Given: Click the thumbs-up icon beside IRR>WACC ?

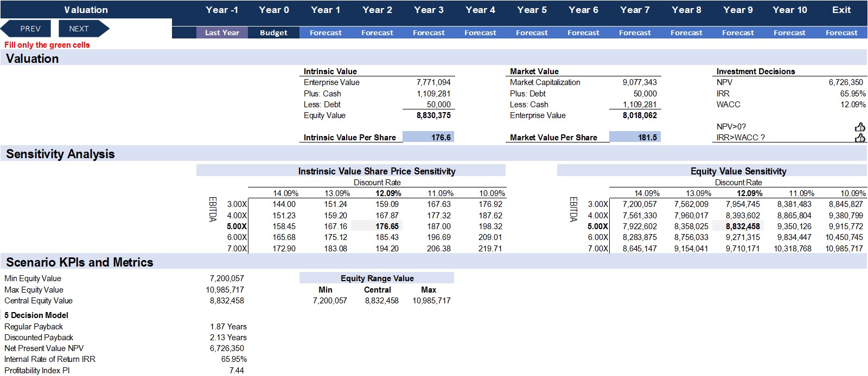Looking at the screenshot, I should (860, 138).
